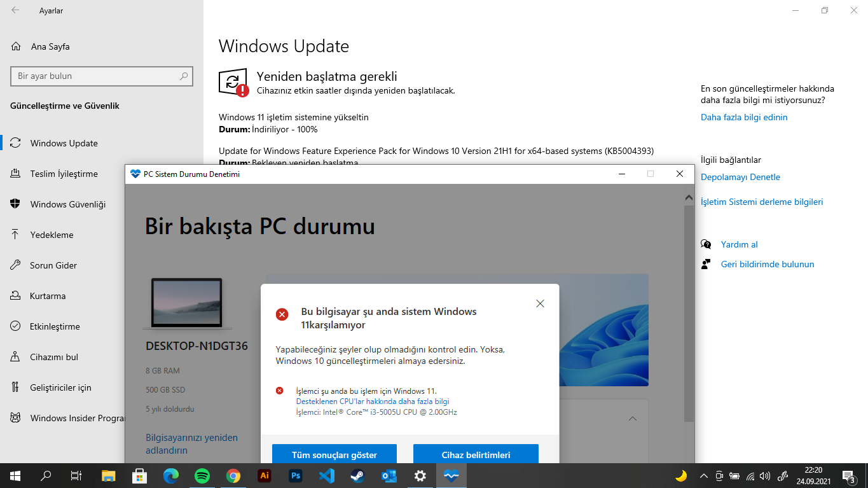Click the Cihazımı bul sidebar icon
868x488 pixels.
[16, 357]
